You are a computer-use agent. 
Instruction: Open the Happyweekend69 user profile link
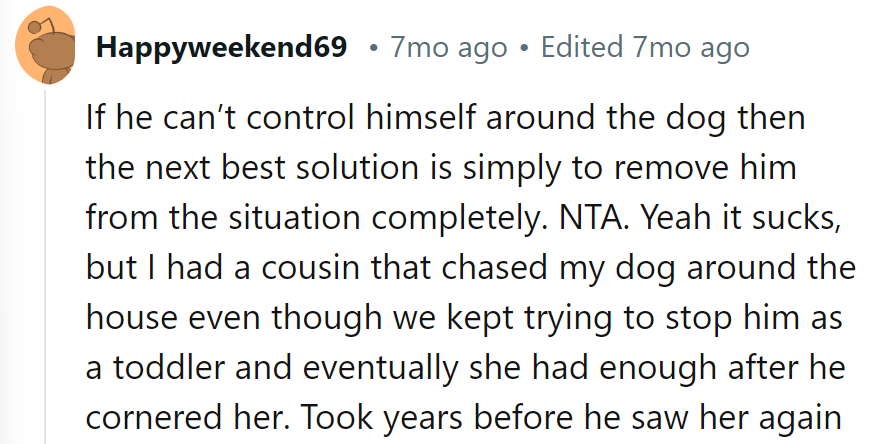(222, 48)
